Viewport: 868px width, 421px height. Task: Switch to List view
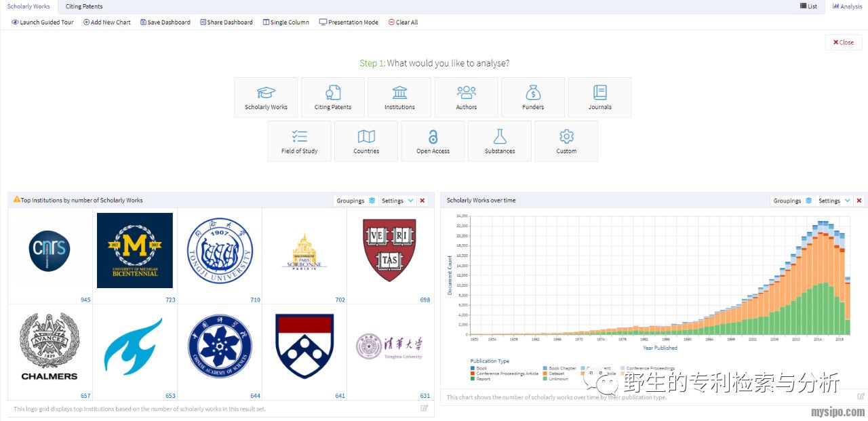coord(808,6)
